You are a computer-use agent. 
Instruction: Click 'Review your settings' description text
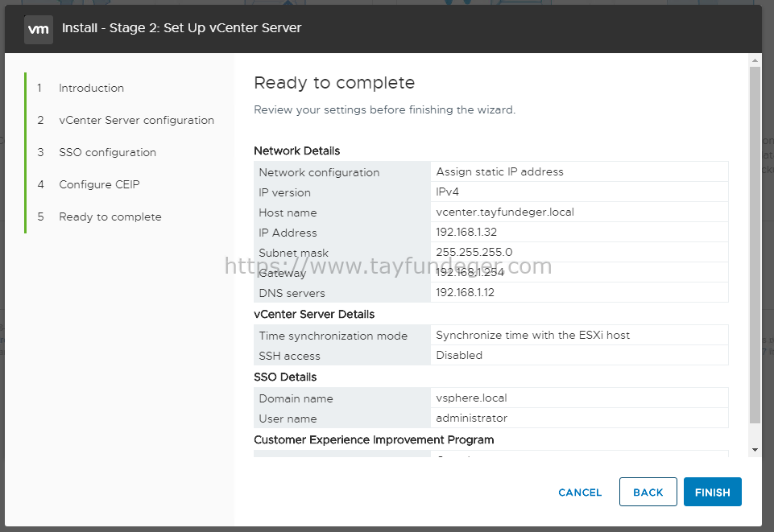tap(384, 110)
